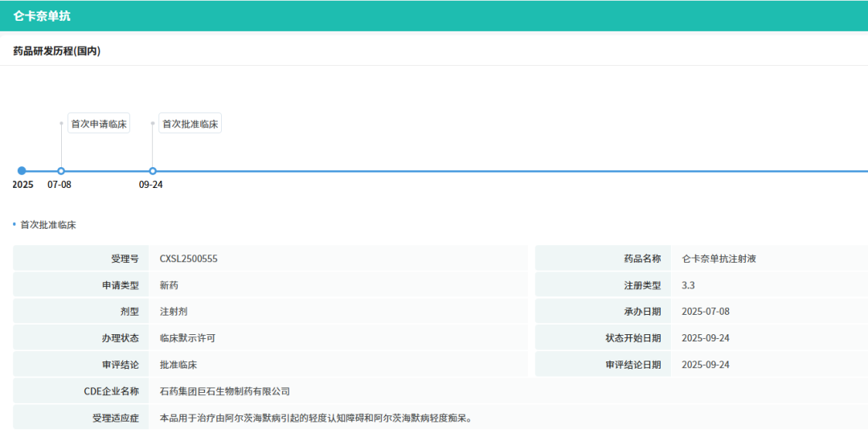Click drug name 仑卡奈单抗注射液
Screen dimensions: 868x437
tap(719, 259)
